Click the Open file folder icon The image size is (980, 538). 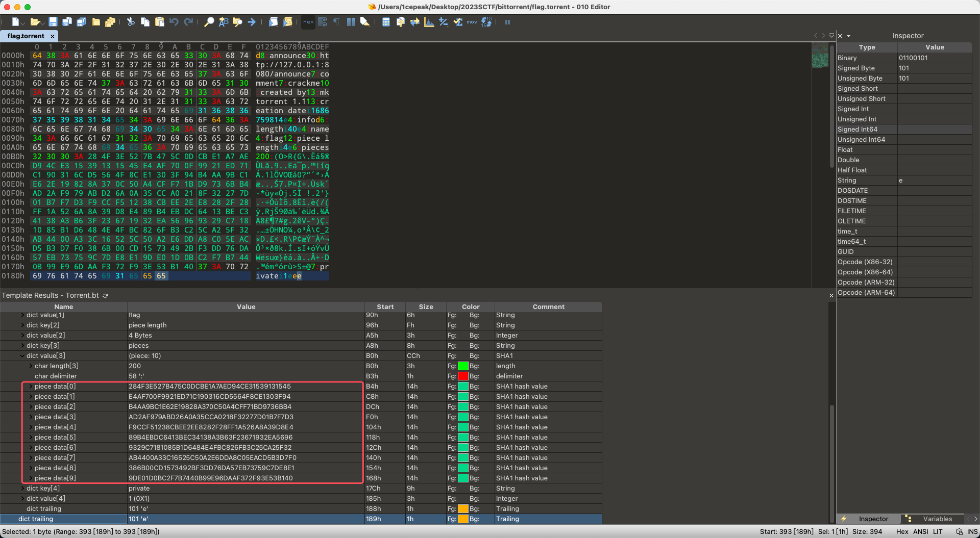point(34,22)
